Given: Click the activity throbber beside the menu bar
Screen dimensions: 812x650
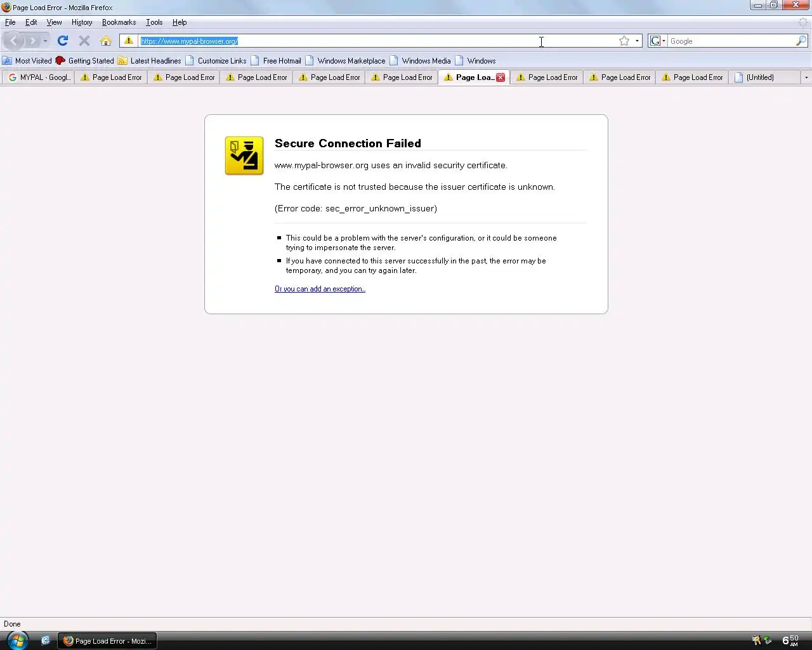Looking at the screenshot, I should click(803, 22).
